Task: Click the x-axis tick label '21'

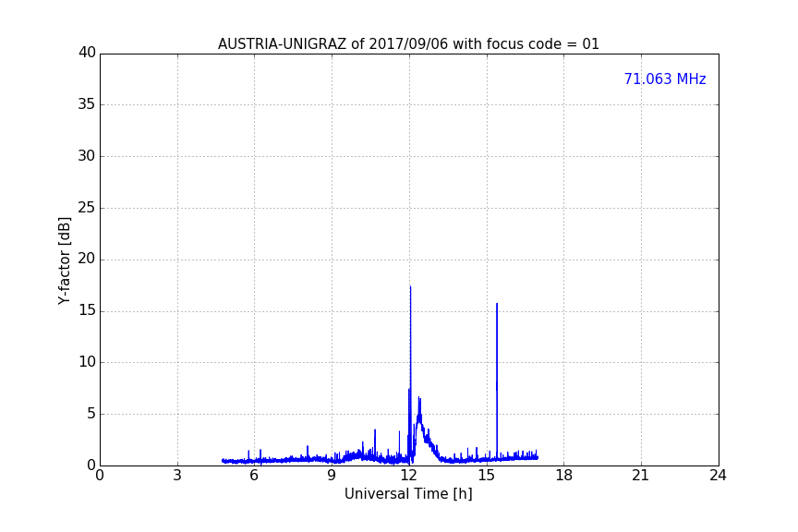Action: (x=641, y=476)
